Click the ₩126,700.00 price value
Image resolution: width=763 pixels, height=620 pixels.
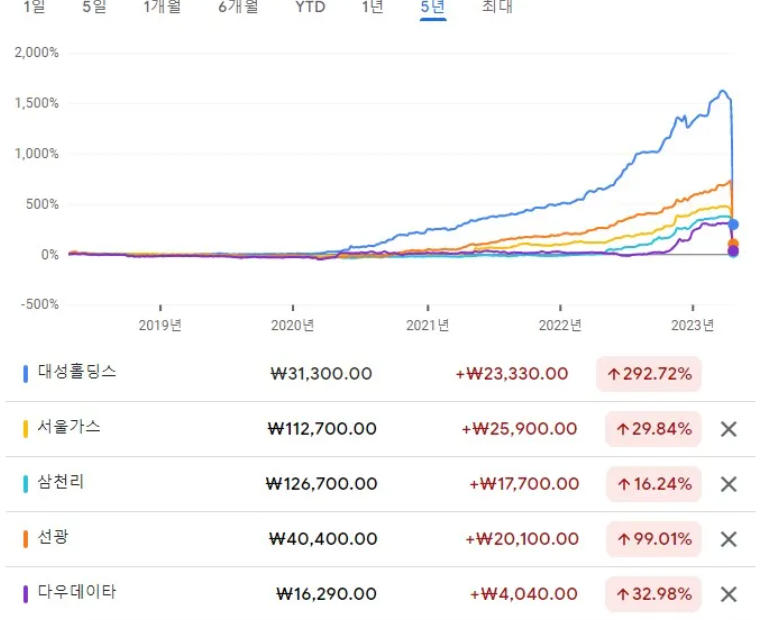click(x=322, y=484)
